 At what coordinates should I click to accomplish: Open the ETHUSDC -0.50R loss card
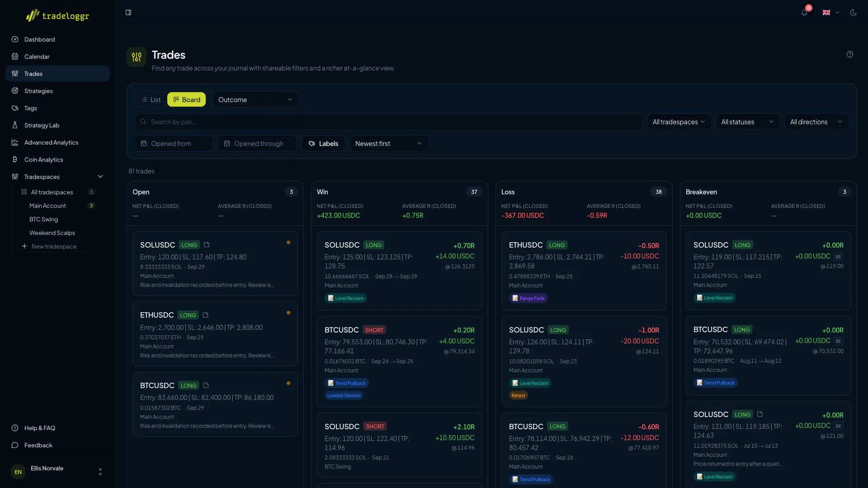point(584,271)
